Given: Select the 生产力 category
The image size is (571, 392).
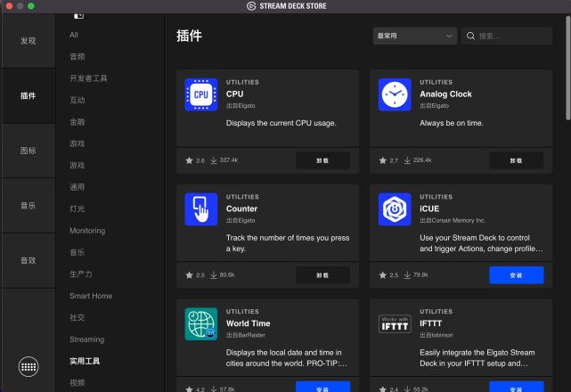Looking at the screenshot, I should pos(81,274).
